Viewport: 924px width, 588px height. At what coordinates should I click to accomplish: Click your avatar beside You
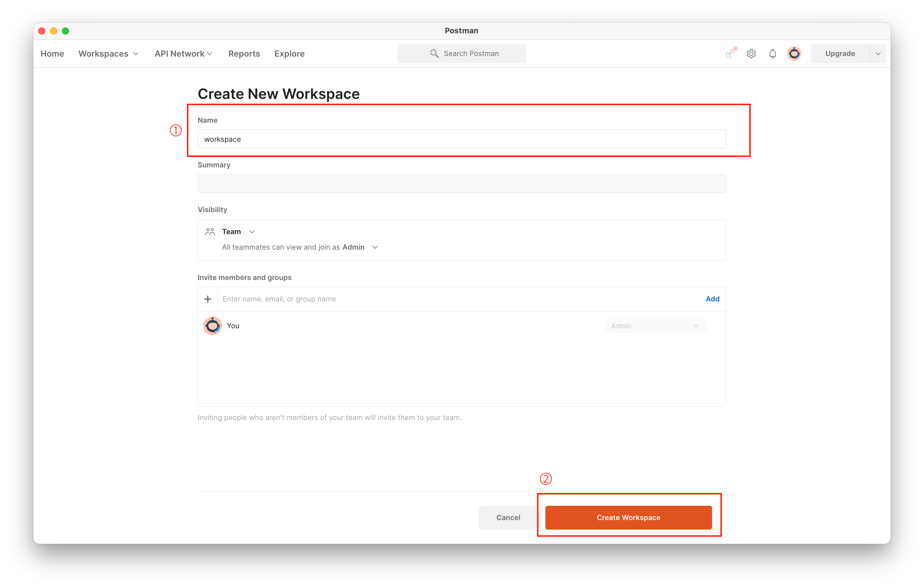coord(212,326)
